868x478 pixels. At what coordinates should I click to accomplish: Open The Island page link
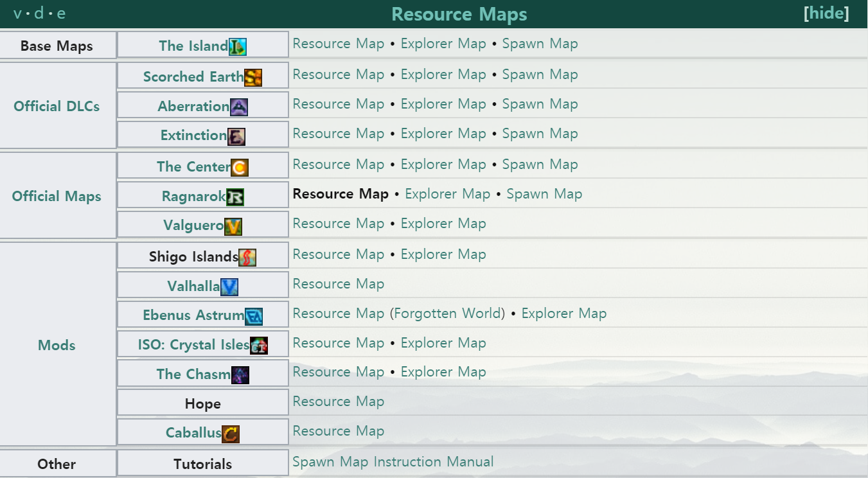tap(193, 46)
